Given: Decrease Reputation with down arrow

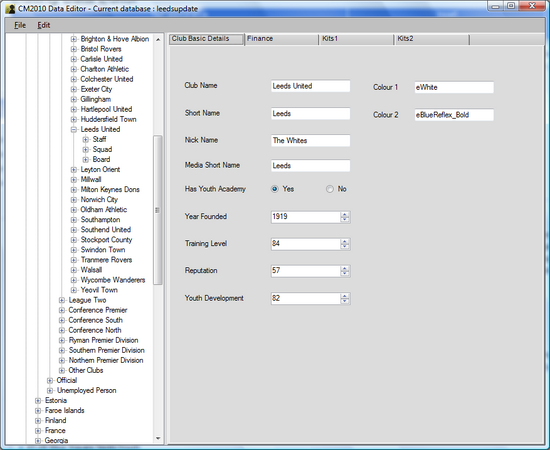Looking at the screenshot, I should [x=345, y=274].
